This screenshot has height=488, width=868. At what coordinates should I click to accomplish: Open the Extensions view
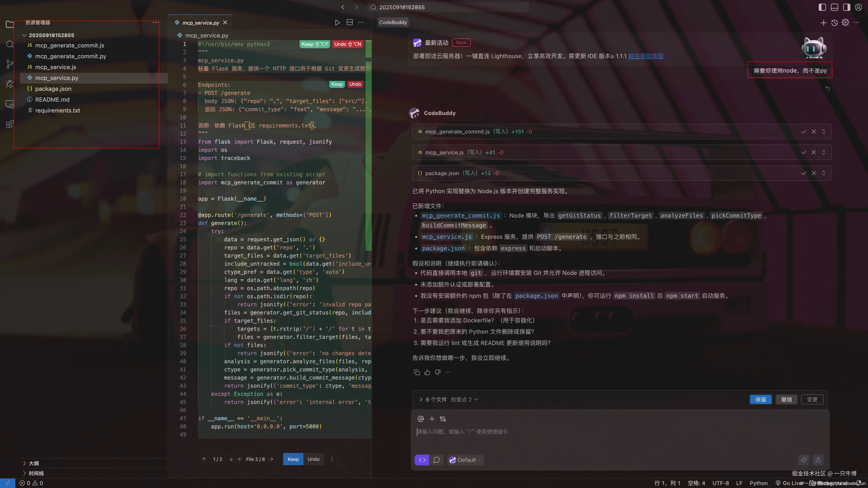(x=9, y=124)
